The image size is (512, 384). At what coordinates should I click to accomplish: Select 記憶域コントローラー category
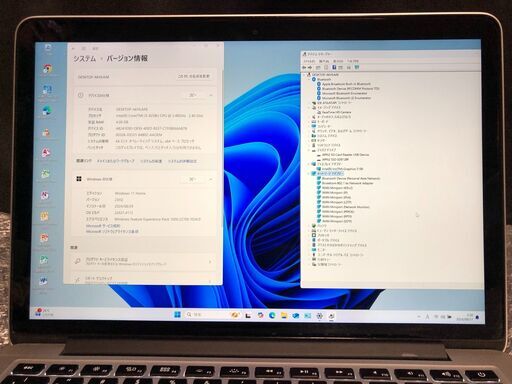click(x=329, y=264)
